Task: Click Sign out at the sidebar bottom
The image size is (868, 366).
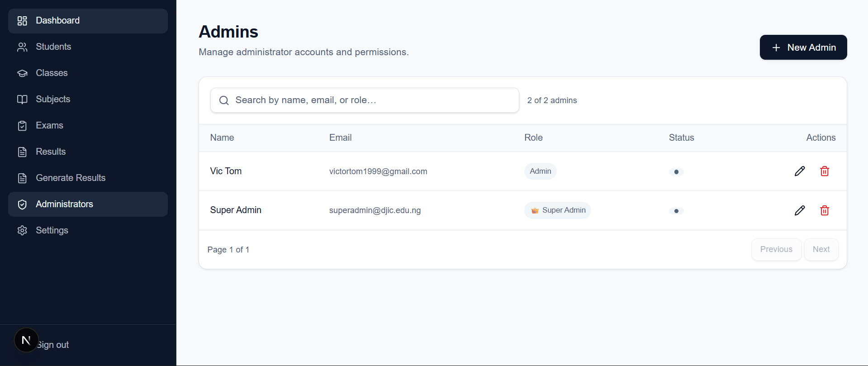Action: coord(53,345)
